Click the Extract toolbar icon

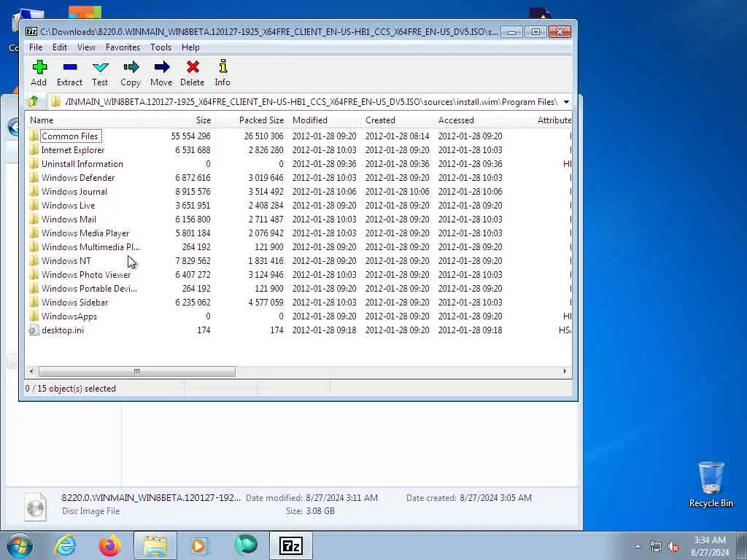[69, 67]
